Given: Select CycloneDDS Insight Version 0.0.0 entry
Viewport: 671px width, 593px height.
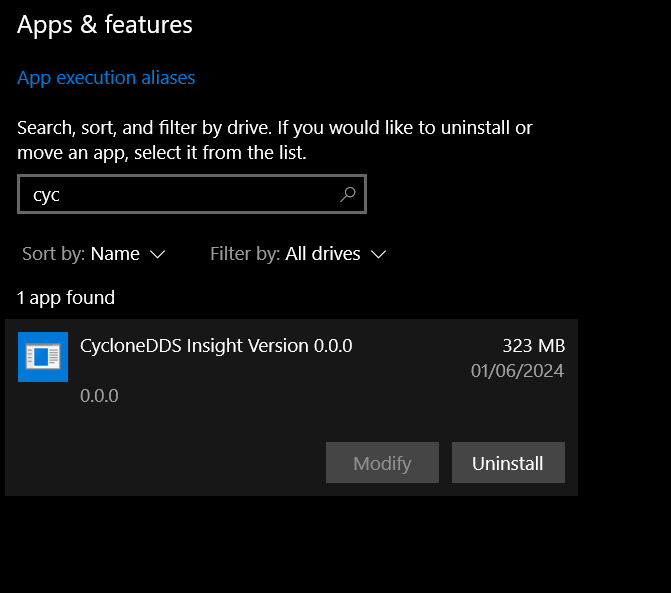Looking at the screenshot, I should pyautogui.click(x=291, y=407).
